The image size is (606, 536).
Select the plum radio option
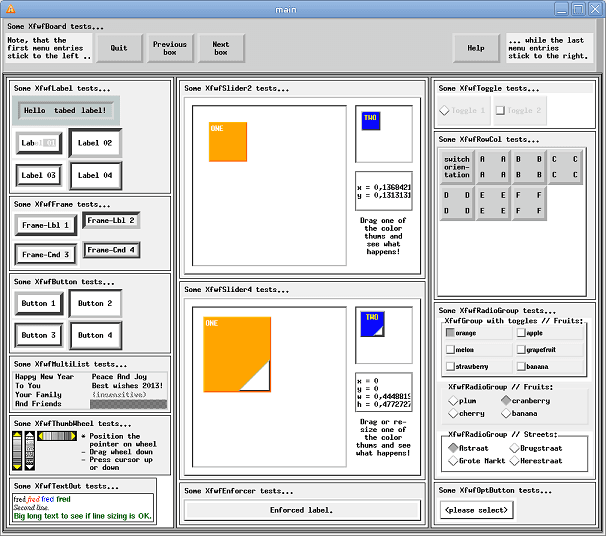pos(453,401)
